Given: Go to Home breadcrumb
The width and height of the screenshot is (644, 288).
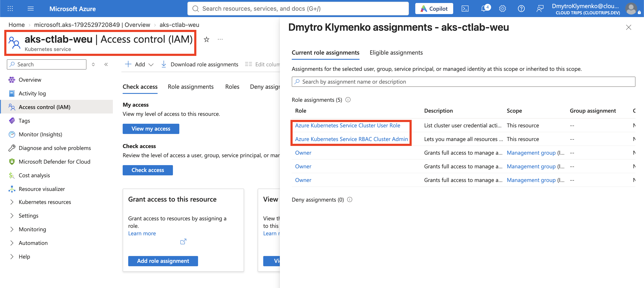Looking at the screenshot, I should (16, 25).
